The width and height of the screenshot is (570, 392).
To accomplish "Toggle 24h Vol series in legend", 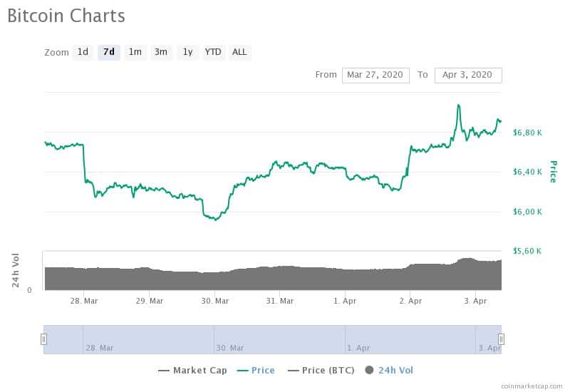I will [389, 370].
